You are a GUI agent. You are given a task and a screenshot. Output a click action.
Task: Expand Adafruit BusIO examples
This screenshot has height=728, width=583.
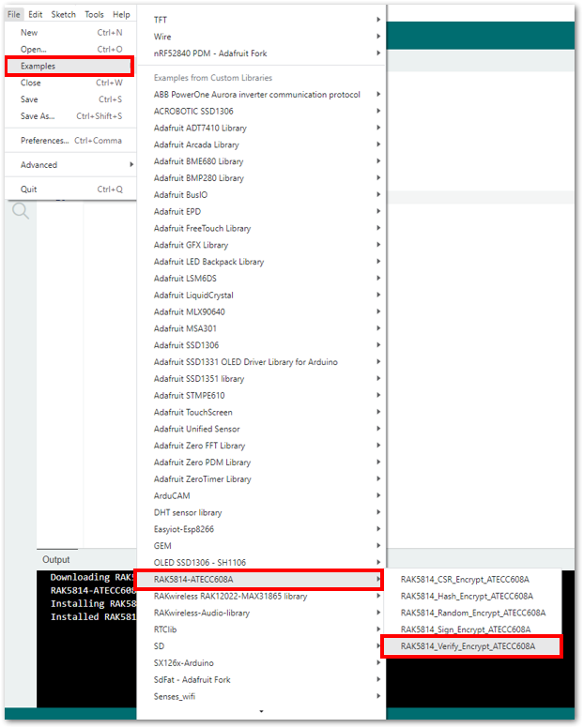(262, 194)
